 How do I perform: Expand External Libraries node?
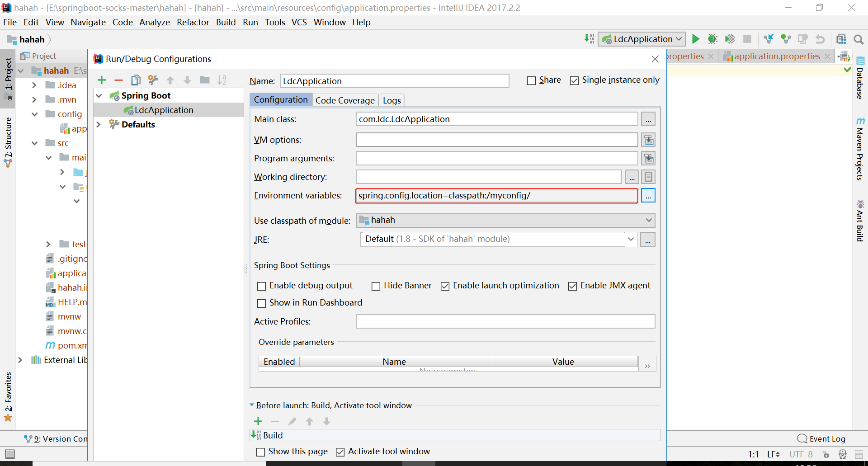[20, 360]
